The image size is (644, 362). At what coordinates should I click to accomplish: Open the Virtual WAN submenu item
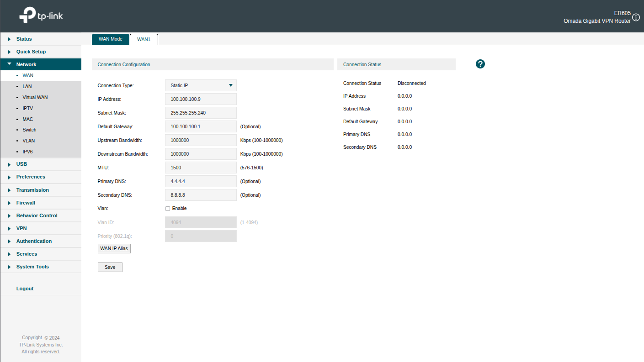41,97
